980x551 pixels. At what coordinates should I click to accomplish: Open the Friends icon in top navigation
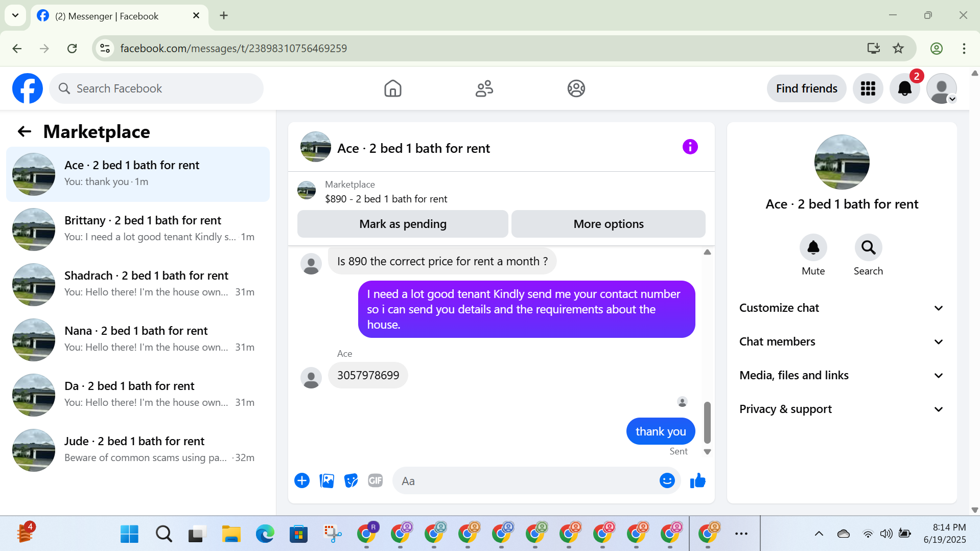[484, 88]
